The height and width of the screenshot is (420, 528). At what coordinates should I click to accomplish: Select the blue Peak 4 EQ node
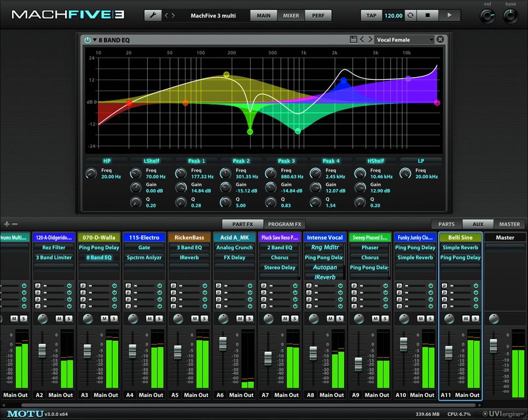point(344,80)
